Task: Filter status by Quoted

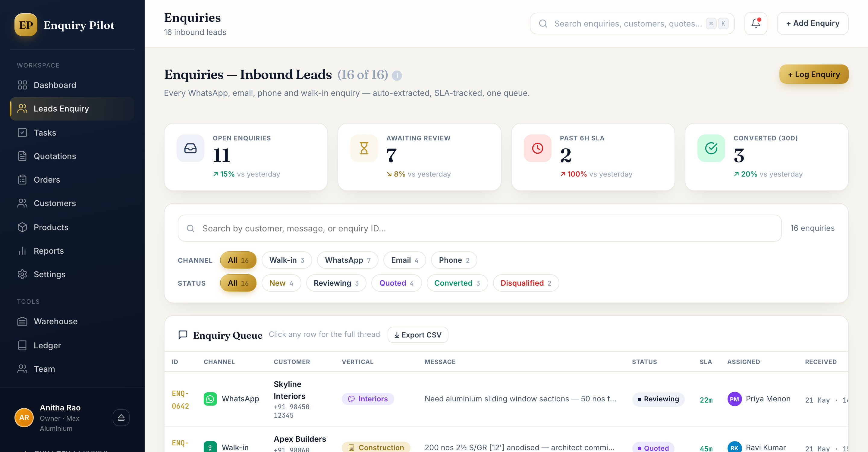Action: (x=396, y=283)
